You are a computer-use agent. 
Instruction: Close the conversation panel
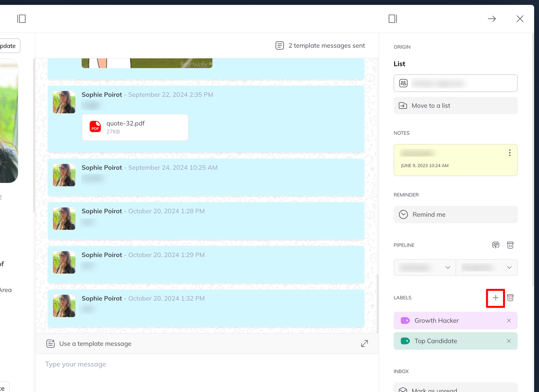pyautogui.click(x=520, y=19)
